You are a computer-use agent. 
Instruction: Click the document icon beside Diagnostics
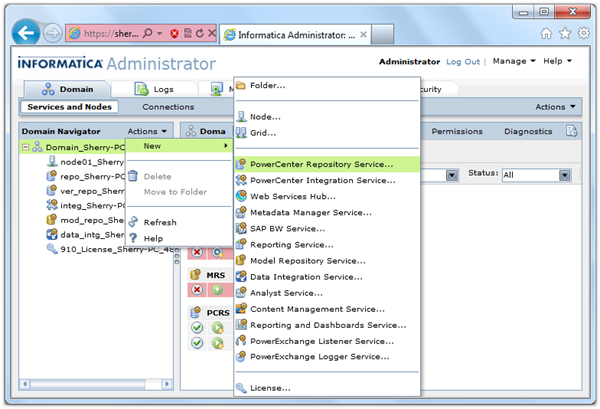tap(571, 131)
